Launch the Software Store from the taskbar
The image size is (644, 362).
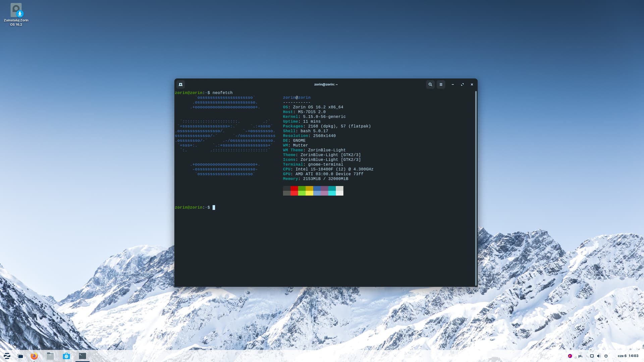pyautogui.click(x=66, y=356)
